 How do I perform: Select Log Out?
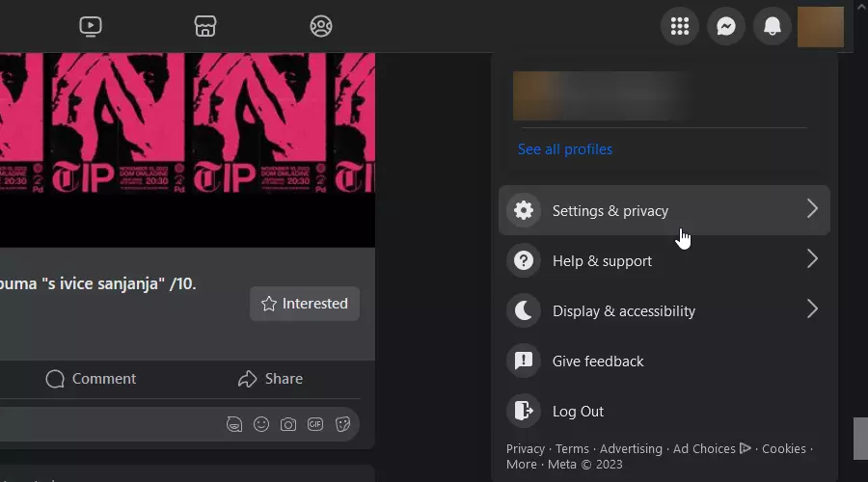665,412
